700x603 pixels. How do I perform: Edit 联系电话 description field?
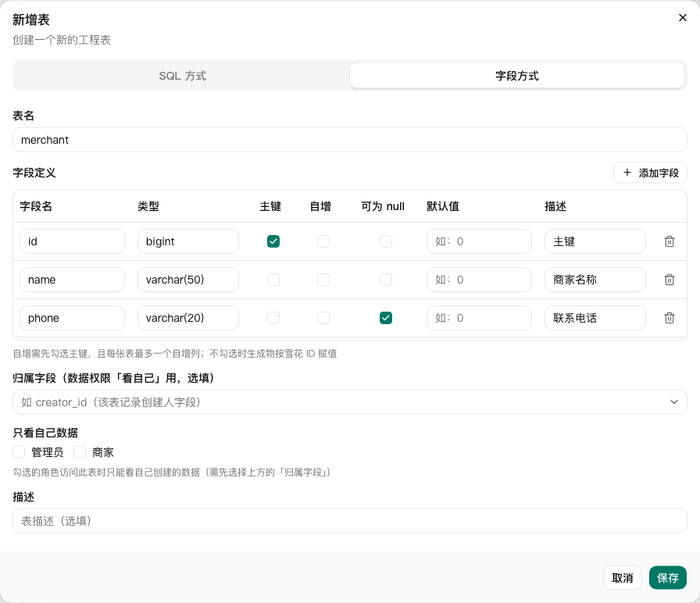(595, 318)
